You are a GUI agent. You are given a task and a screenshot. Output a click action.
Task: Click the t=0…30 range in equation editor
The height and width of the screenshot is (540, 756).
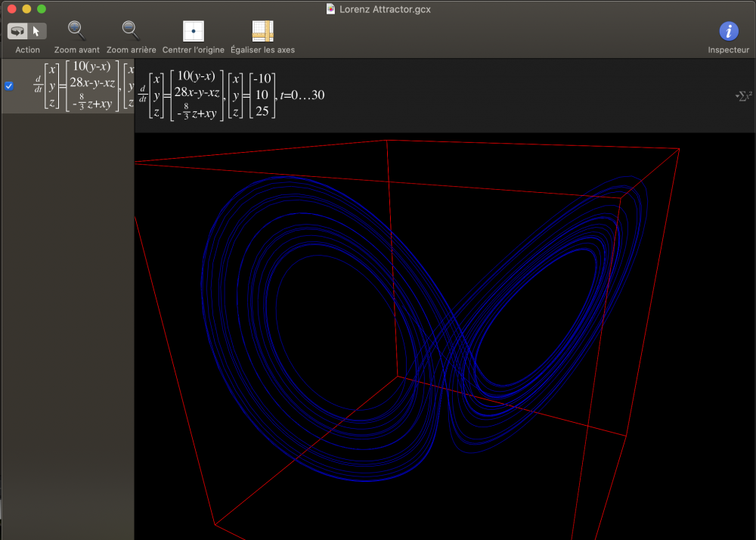coord(302,95)
